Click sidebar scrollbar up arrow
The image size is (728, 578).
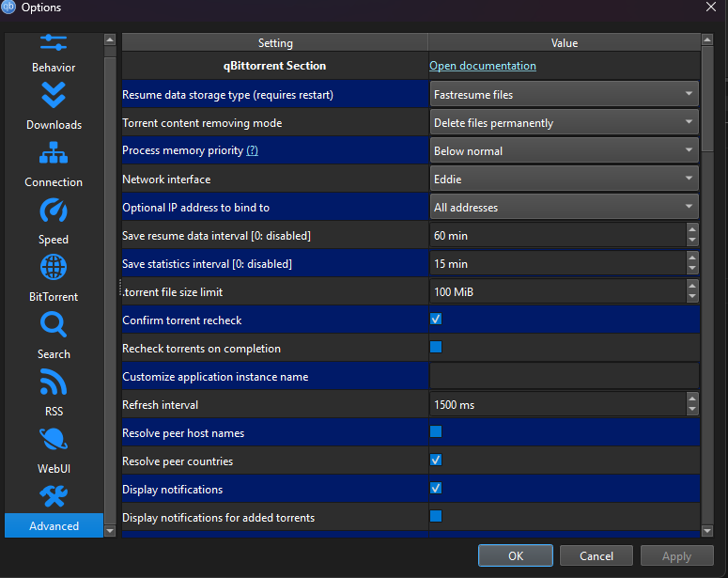pos(110,39)
